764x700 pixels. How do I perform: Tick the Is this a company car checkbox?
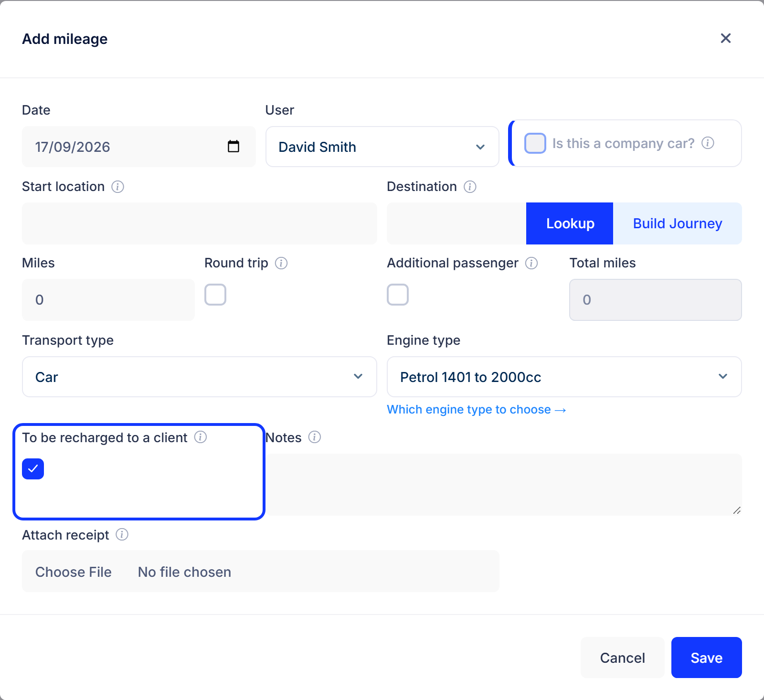[535, 143]
